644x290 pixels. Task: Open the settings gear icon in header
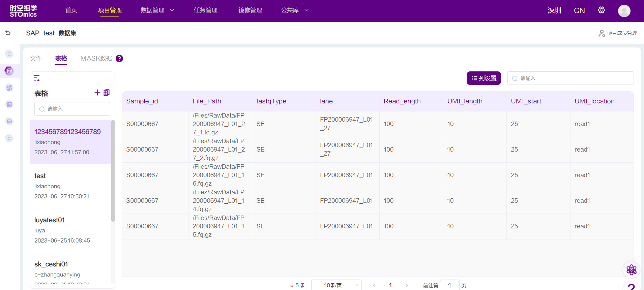[x=601, y=10]
